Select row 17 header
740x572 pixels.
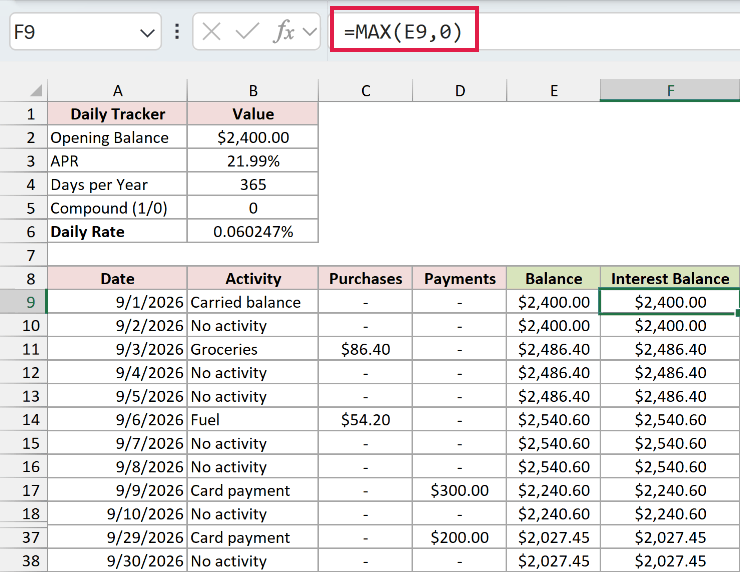pos(24,490)
